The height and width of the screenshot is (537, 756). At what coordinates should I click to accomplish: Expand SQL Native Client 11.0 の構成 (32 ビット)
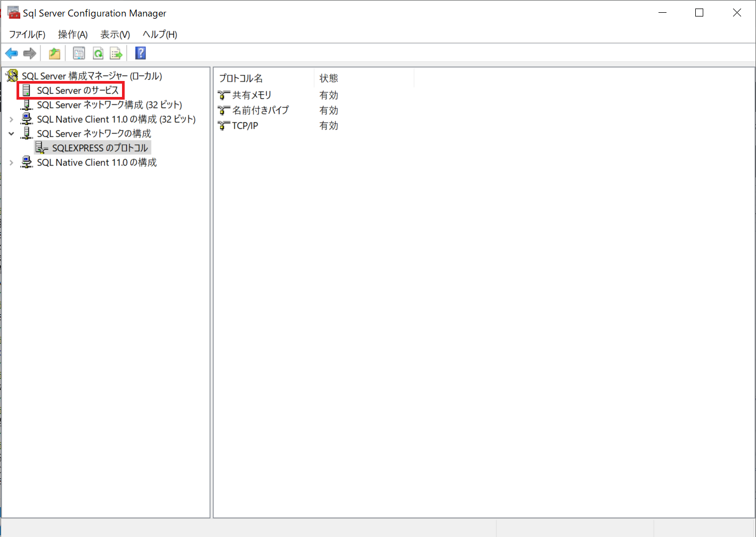pyautogui.click(x=11, y=119)
